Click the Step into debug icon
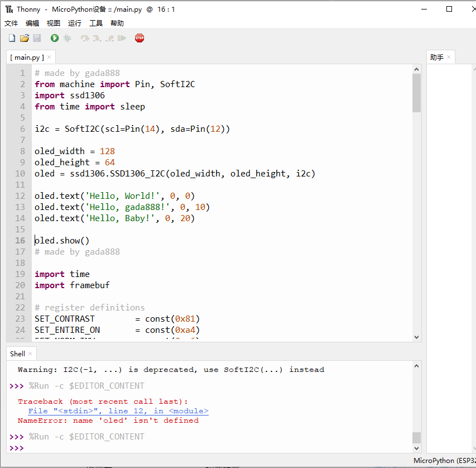Image resolution: width=476 pixels, height=468 pixels. click(97, 38)
